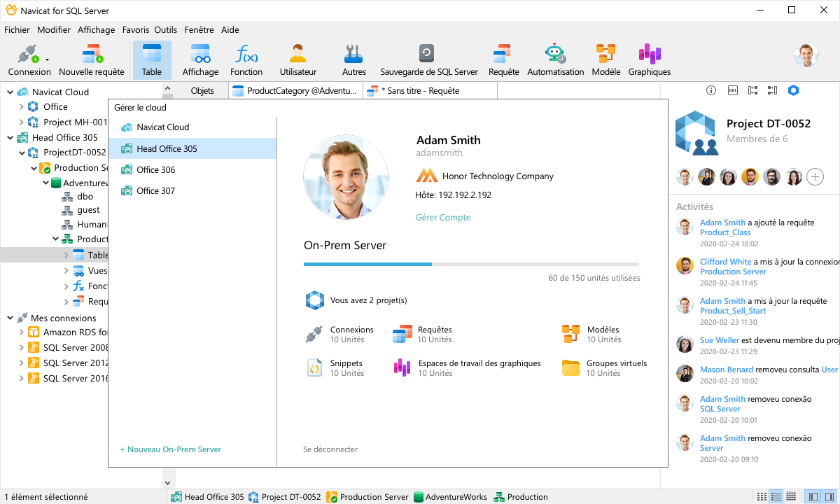Click the Requête toolbar icon
The height and width of the screenshot is (504, 840).
[x=502, y=54]
